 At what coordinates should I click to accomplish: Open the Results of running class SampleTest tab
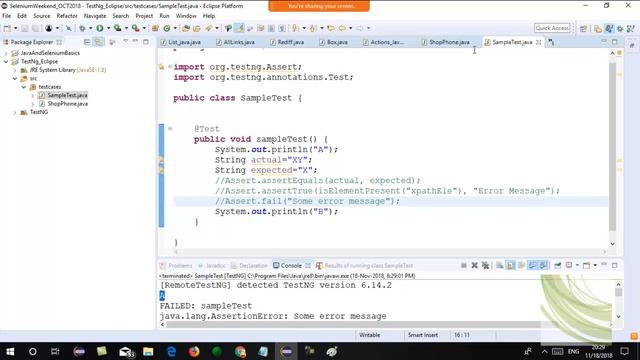tap(364, 266)
